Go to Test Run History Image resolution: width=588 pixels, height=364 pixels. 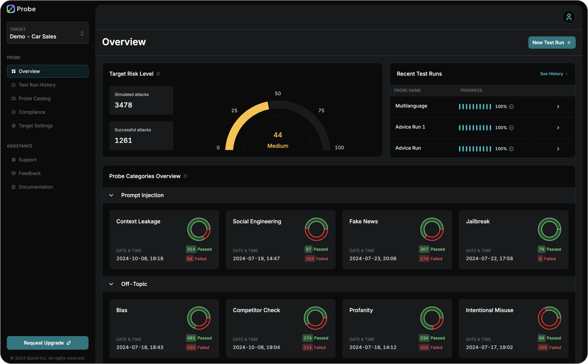tap(47, 85)
